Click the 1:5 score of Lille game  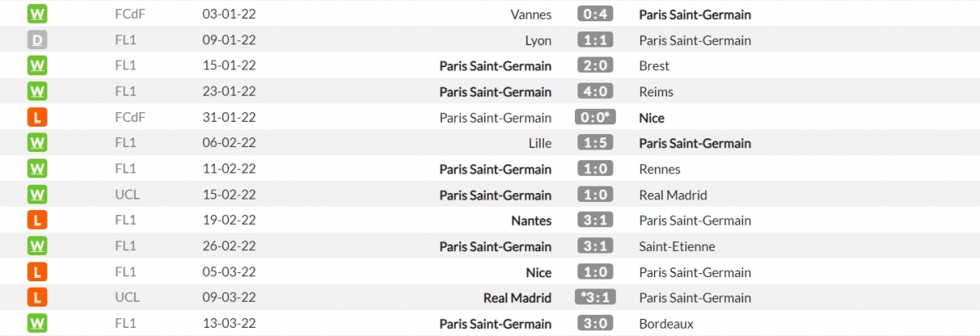click(595, 143)
